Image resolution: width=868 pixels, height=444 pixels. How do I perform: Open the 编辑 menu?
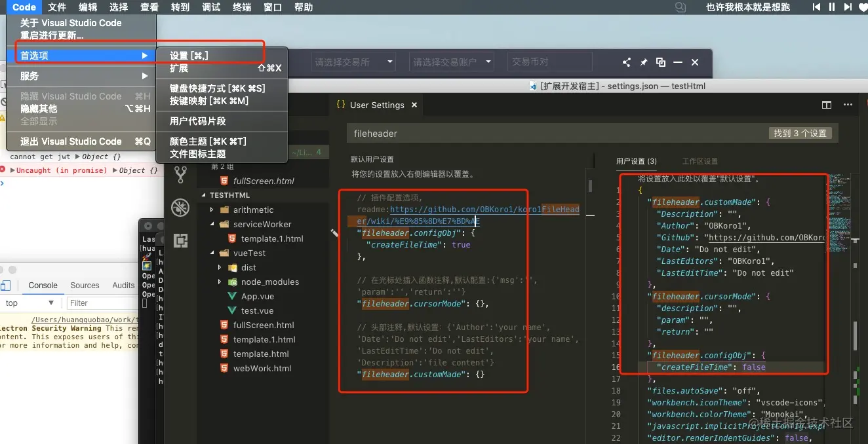(88, 7)
